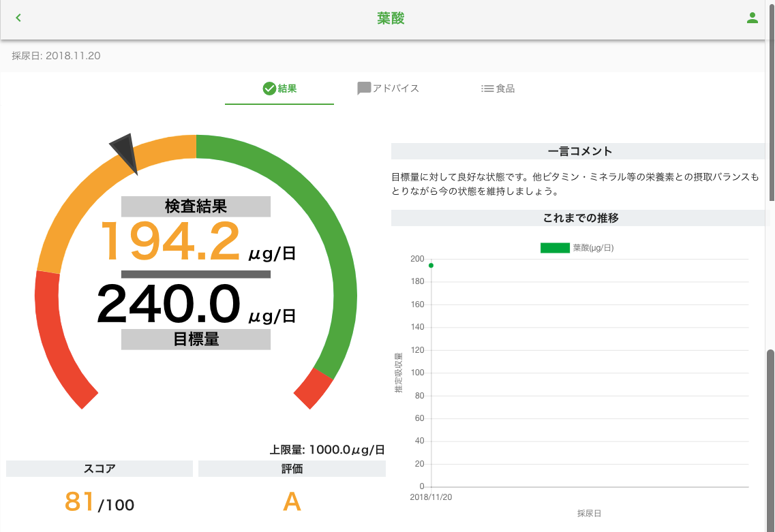Click the 2018/11/20 data point on chart
Image resolution: width=775 pixels, height=532 pixels.
pyautogui.click(x=431, y=266)
